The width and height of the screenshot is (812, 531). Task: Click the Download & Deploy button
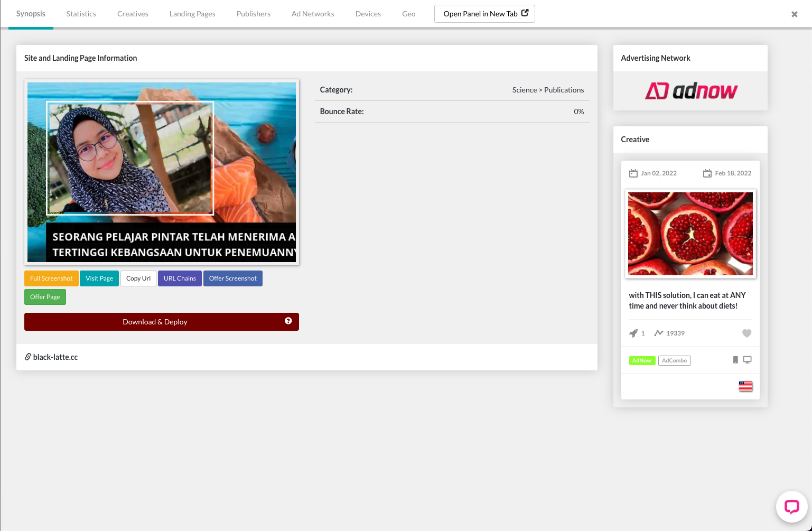click(x=155, y=321)
